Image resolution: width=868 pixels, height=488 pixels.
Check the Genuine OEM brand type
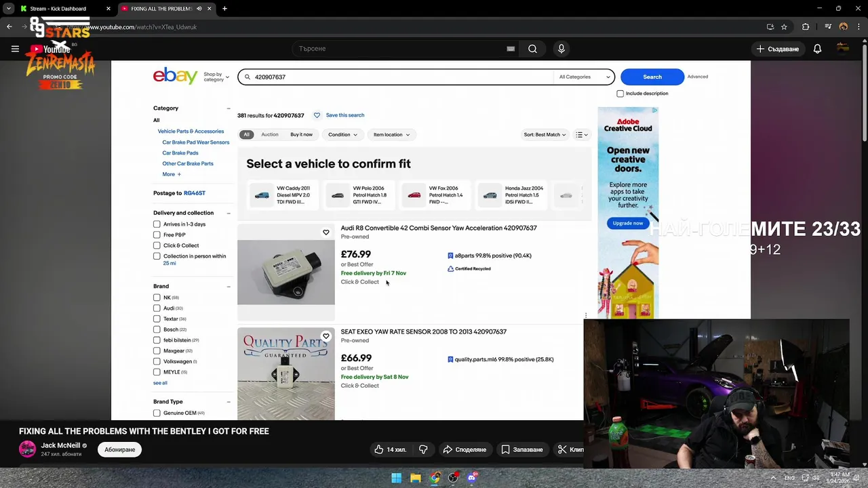pos(157,413)
